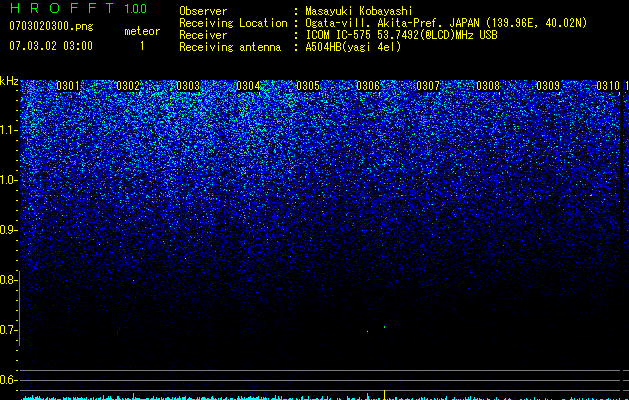Click the 0303 time marker

[188, 86]
